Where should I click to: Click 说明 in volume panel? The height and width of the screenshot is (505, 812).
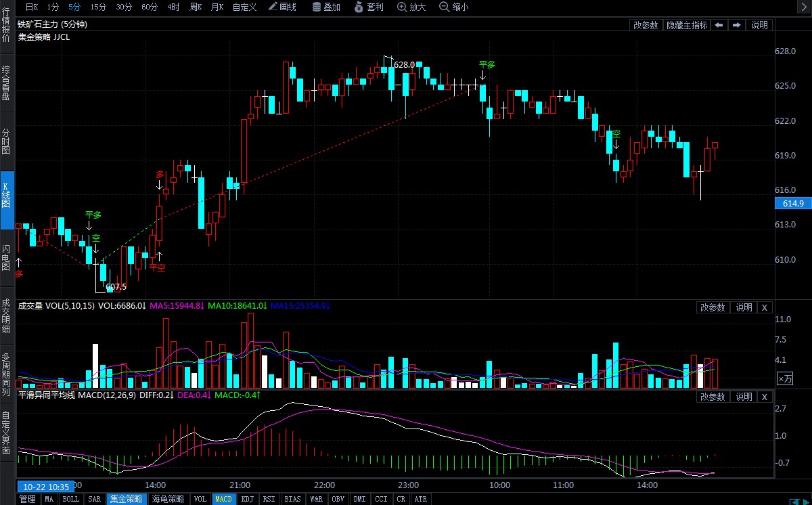coord(743,307)
